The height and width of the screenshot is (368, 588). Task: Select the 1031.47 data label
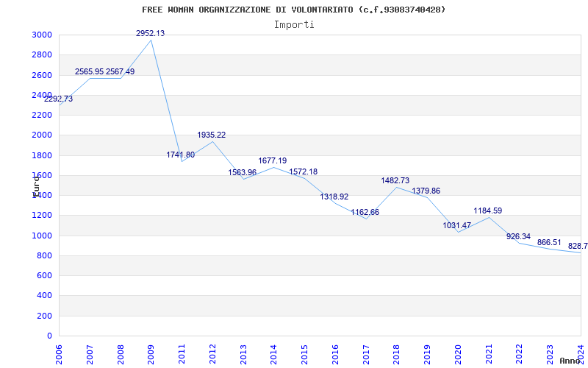coord(456,226)
